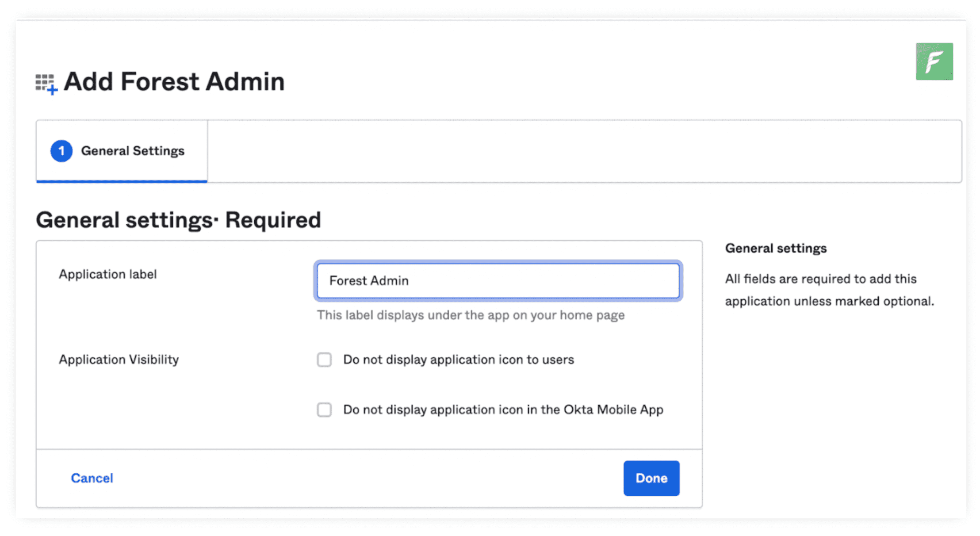The image size is (980, 536).
Task: Tick the Okta Mobile App icon checkbox
Action: coord(324,410)
